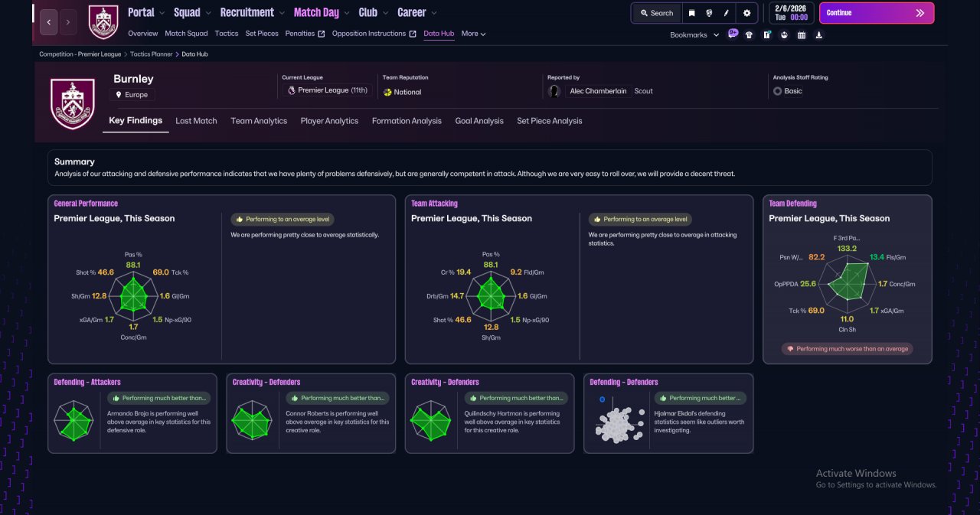This screenshot has height=515, width=980.
Task: Click General Performance radar chart
Action: [x=133, y=295]
